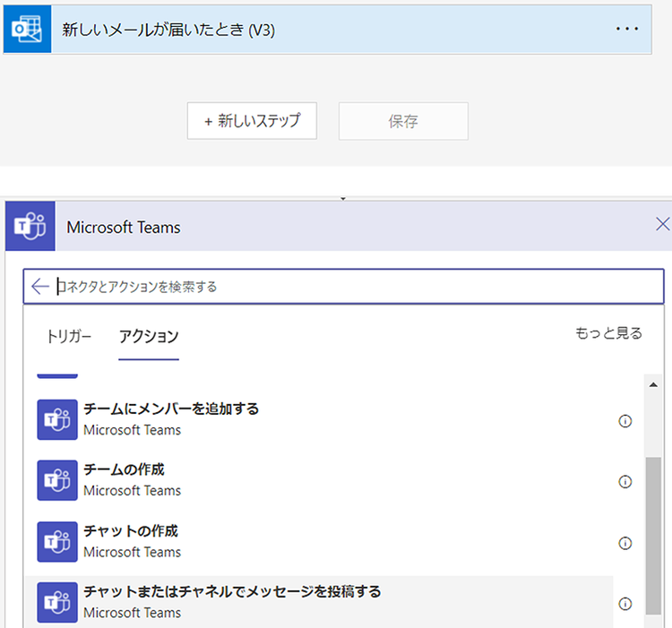
Task: Show info for チャットの作成
Action: pos(625,543)
